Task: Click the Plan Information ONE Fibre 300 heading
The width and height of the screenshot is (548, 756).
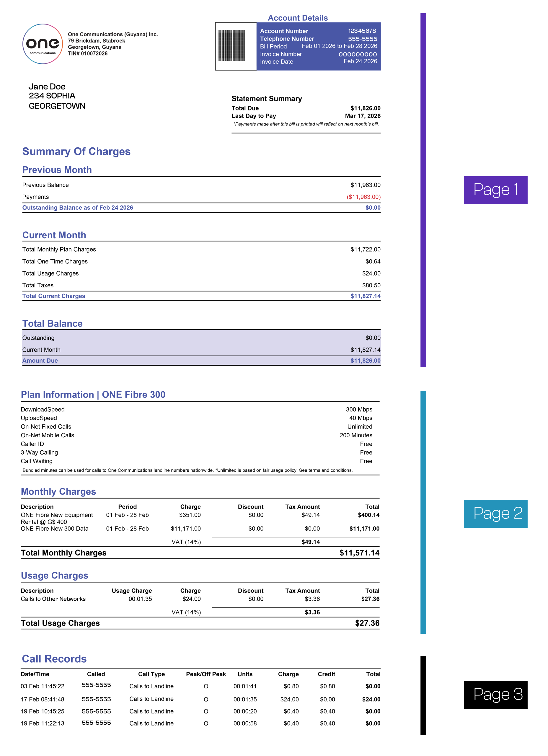Action: (93, 394)
